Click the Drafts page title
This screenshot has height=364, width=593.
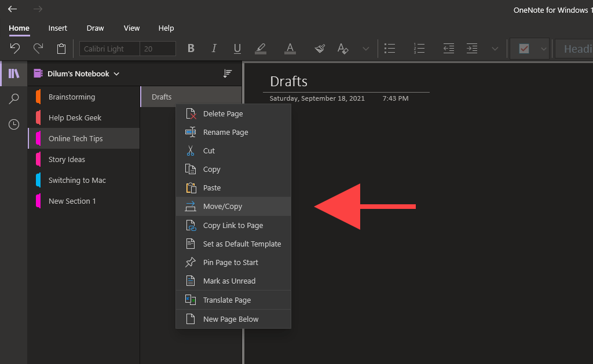(288, 81)
